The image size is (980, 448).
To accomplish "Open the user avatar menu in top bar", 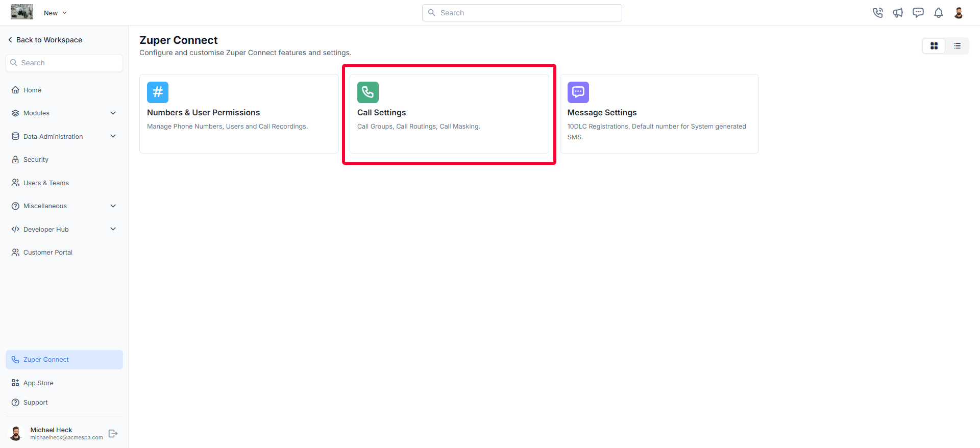I will [959, 13].
